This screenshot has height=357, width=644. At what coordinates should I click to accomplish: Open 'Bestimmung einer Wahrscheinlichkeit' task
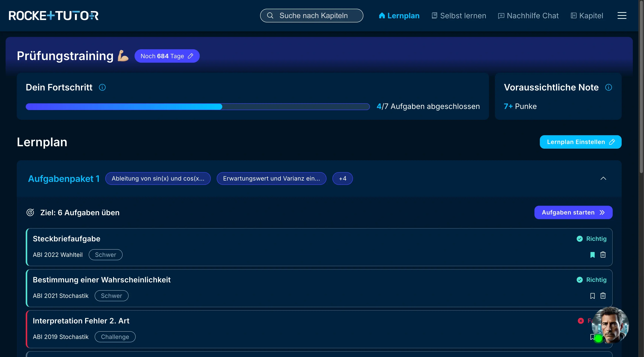[x=319, y=288]
